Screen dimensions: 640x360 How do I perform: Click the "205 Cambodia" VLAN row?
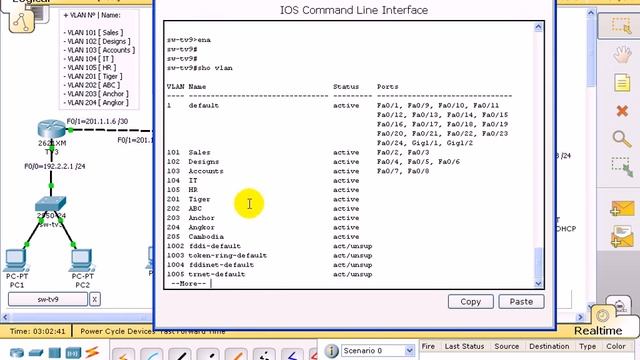pos(263,237)
